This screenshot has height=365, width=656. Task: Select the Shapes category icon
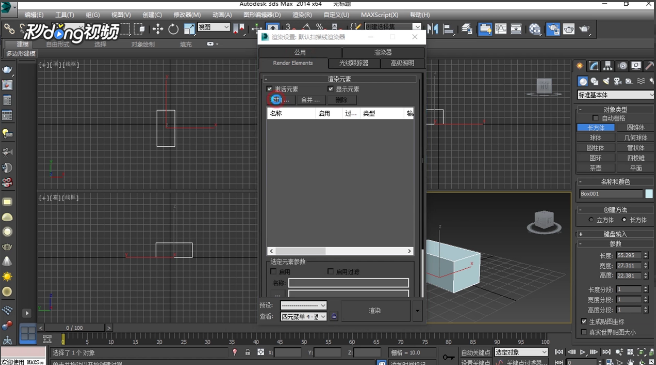pyautogui.click(x=594, y=81)
